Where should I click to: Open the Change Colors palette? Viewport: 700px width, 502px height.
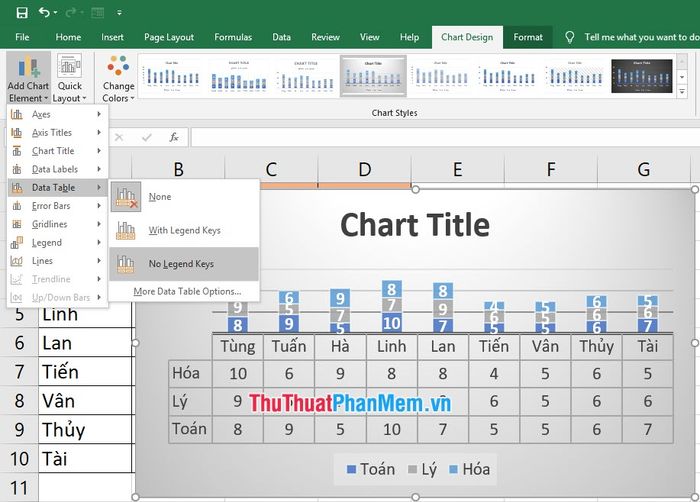click(118, 79)
